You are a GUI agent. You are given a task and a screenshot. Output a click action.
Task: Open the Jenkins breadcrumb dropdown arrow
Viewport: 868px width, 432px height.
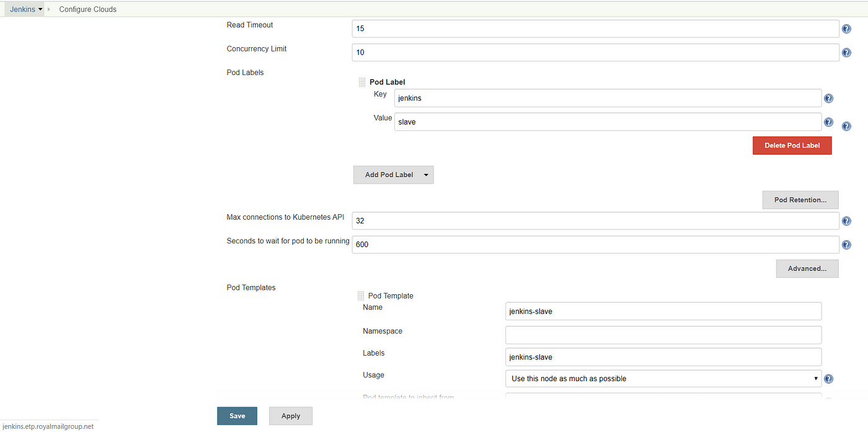coord(40,9)
